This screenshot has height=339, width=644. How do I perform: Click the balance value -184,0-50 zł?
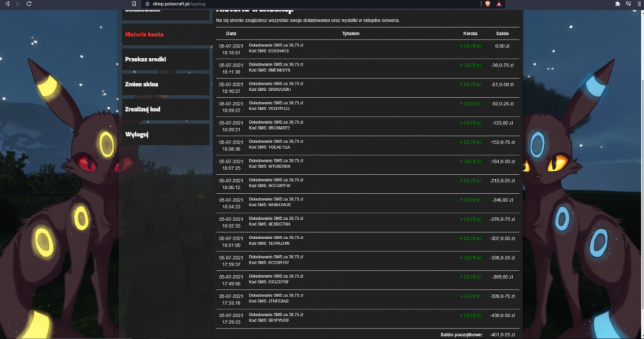pos(502,162)
